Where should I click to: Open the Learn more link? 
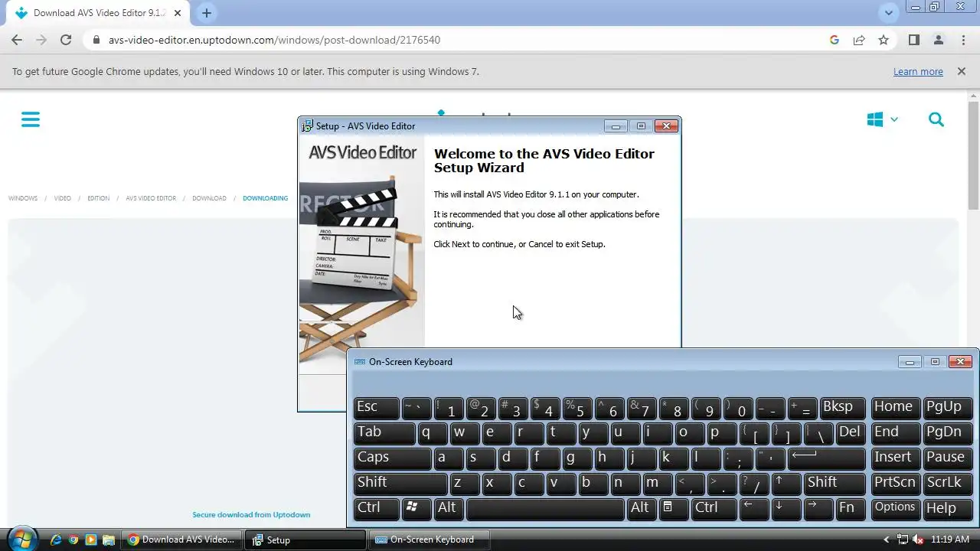[x=918, y=71]
